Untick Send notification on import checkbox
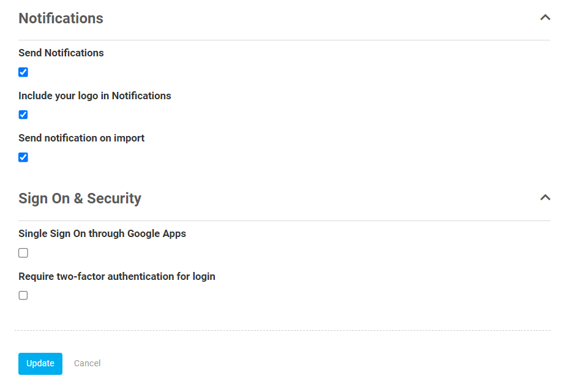The image size is (562, 392). pyautogui.click(x=23, y=157)
